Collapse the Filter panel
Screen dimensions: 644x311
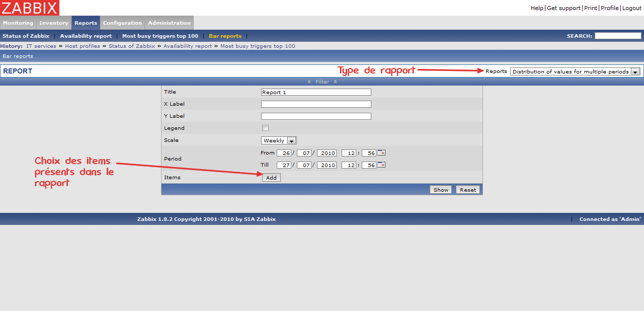322,82
